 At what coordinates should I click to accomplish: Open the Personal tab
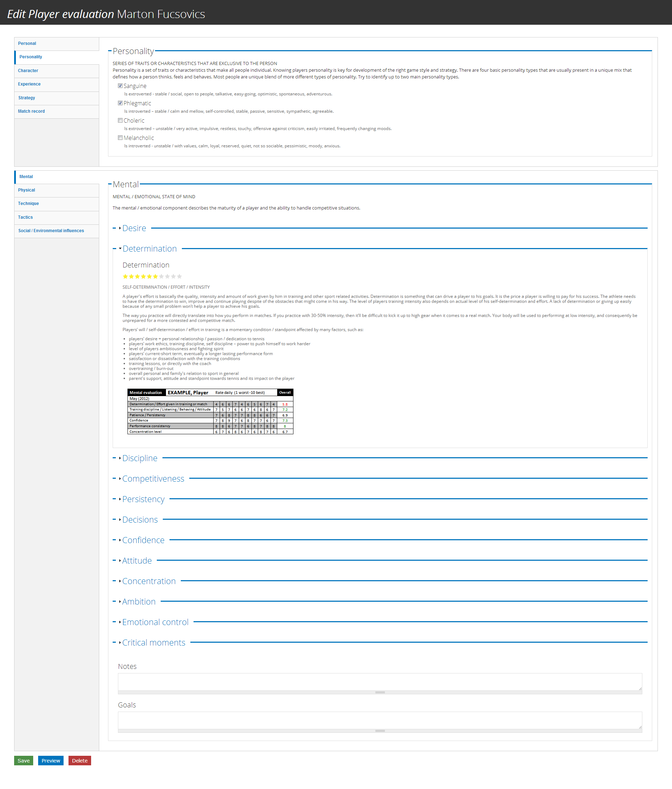(x=57, y=44)
